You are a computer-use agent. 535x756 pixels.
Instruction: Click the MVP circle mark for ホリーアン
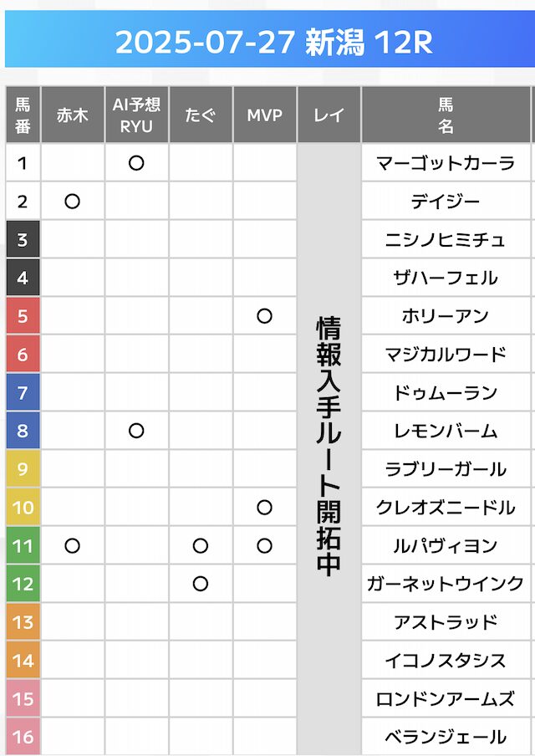pyautogui.click(x=264, y=316)
